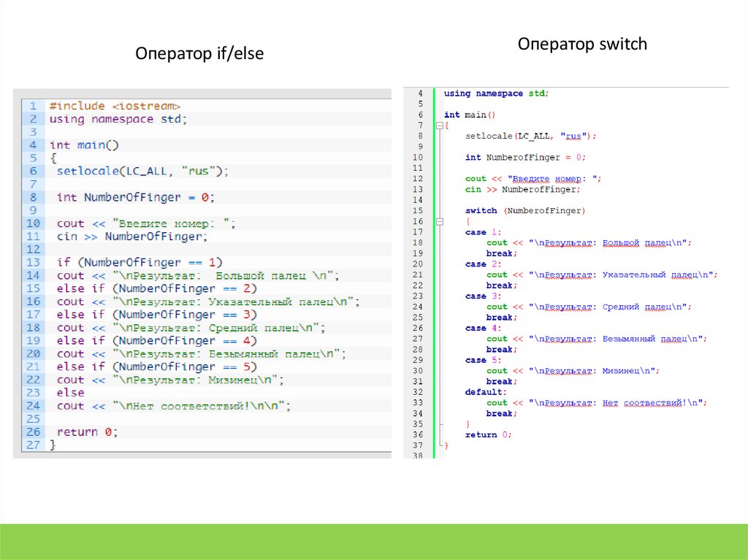Click the cout 'Введите номер:' line 12 in switch code

point(533,179)
